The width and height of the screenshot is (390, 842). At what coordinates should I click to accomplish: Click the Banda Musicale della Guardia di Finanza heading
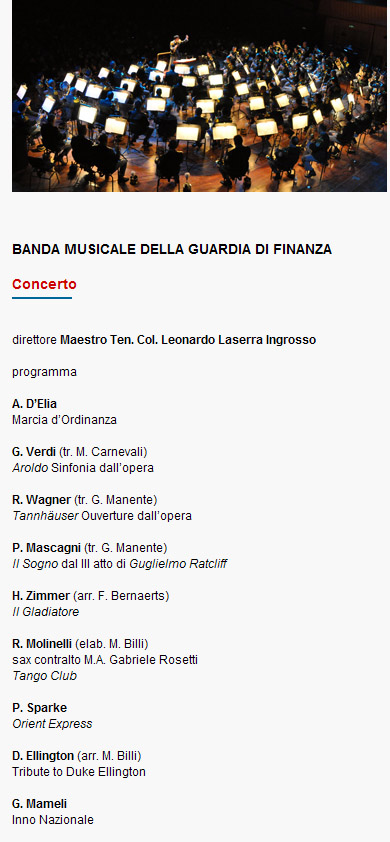tap(172, 249)
